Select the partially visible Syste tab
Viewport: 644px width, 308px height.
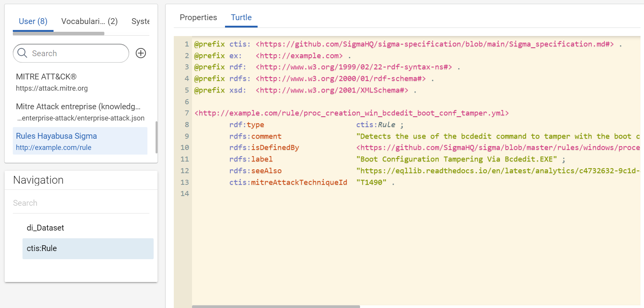click(140, 21)
